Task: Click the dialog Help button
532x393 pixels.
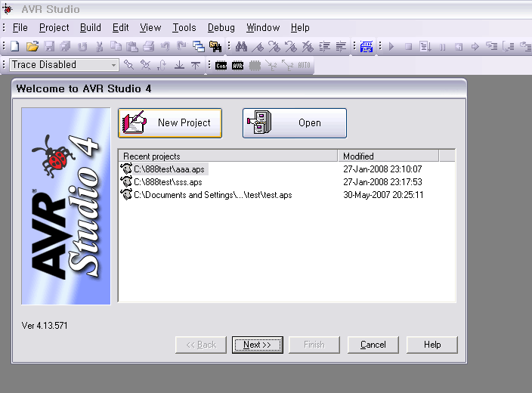Action: pos(432,345)
